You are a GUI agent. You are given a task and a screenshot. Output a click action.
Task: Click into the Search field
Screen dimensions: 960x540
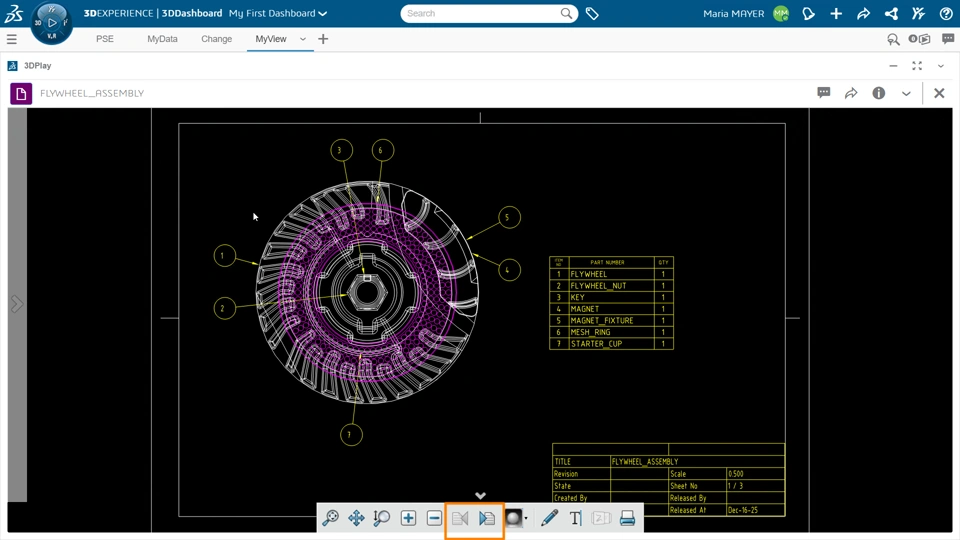coord(481,13)
